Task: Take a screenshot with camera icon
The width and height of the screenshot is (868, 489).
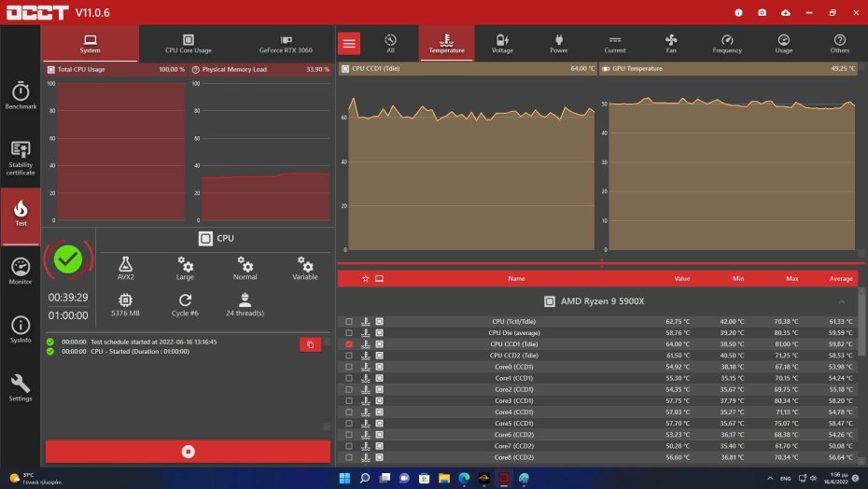Action: 763,12
